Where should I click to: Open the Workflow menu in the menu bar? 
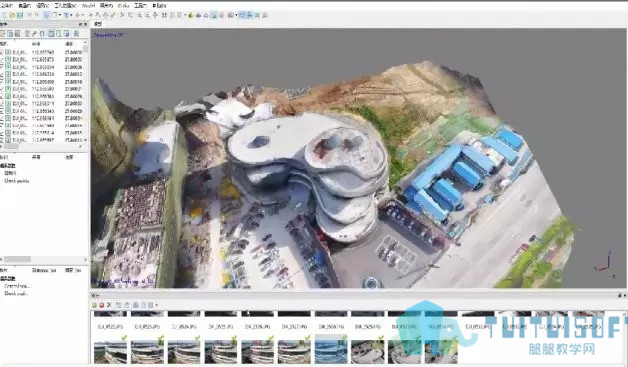pos(65,6)
